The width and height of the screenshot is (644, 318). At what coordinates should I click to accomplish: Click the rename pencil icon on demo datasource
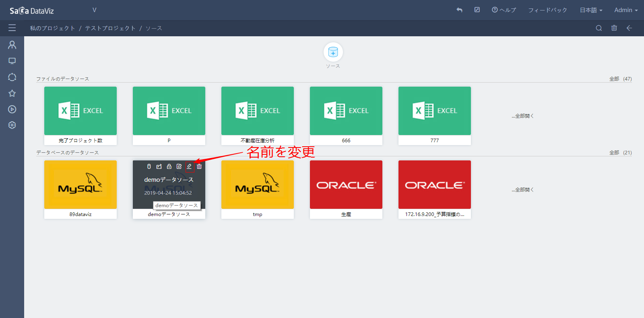[189, 166]
